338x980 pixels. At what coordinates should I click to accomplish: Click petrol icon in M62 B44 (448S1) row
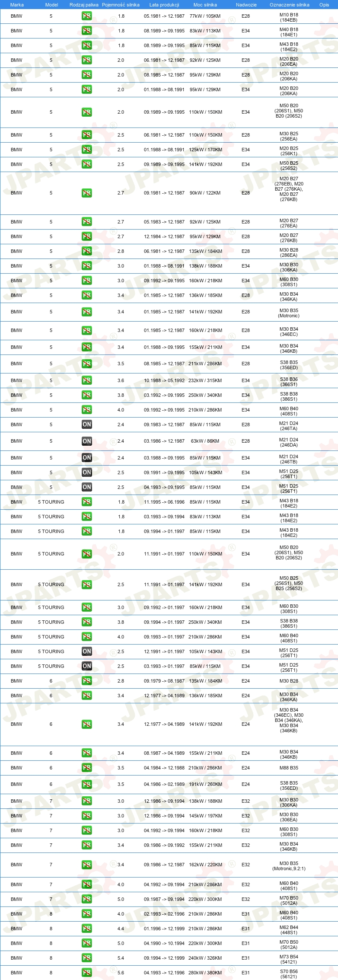(86, 929)
